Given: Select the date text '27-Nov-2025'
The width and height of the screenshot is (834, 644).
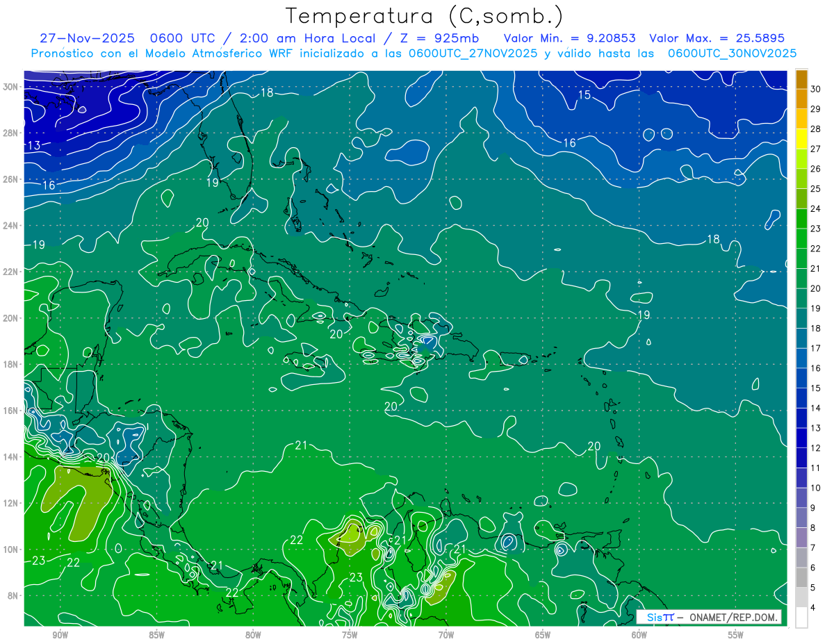Looking at the screenshot, I should pyautogui.click(x=87, y=38).
